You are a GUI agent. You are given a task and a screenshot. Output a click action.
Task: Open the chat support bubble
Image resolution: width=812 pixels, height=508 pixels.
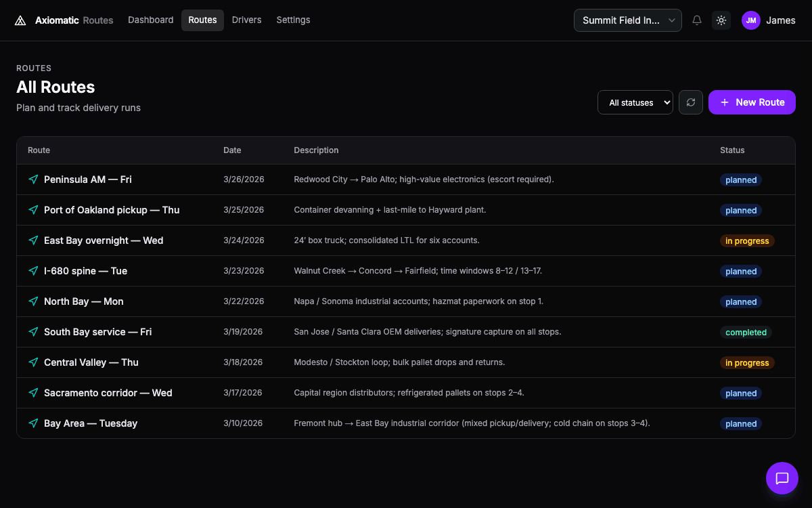point(782,478)
